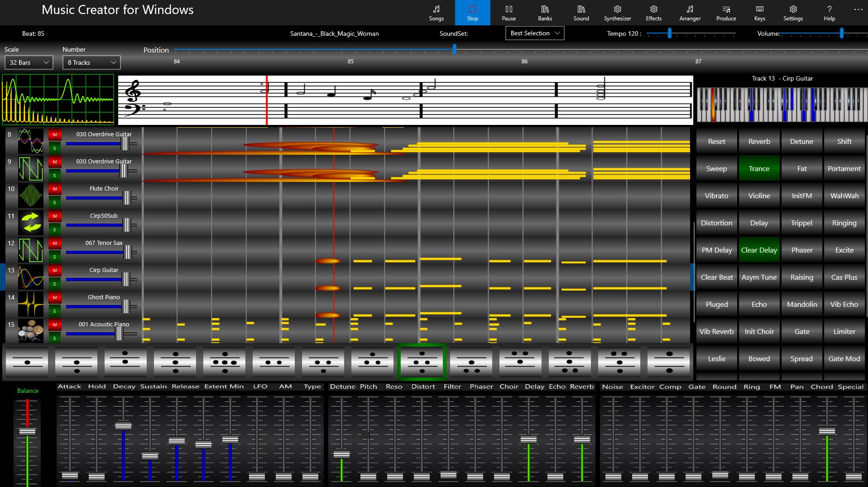Select the Pause control
Viewport: 868px width, 487px height.
click(x=508, y=12)
